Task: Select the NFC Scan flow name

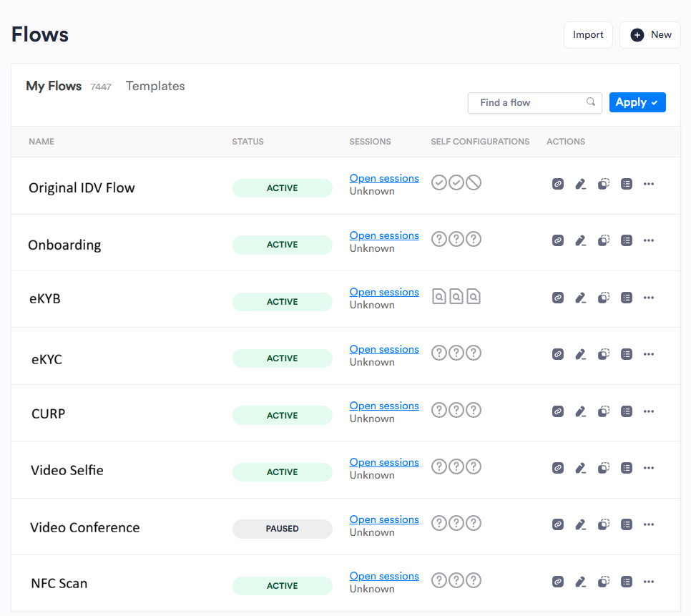Action: pos(59,583)
